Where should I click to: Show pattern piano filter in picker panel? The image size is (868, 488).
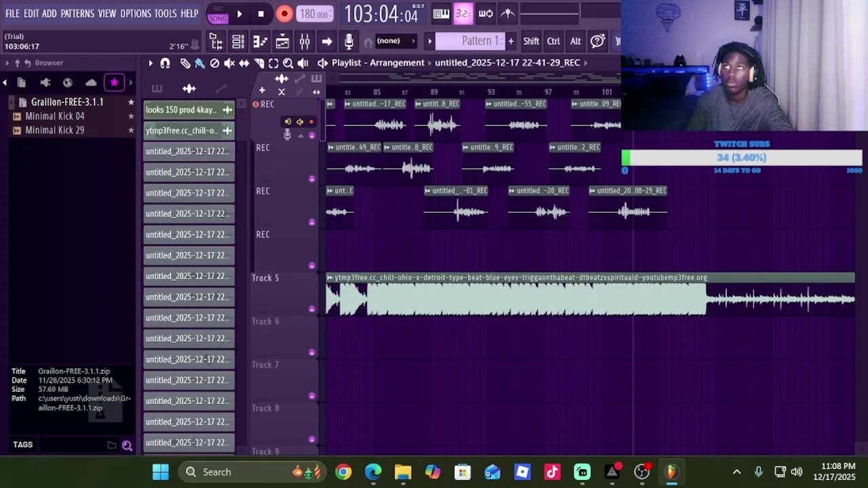click(157, 89)
